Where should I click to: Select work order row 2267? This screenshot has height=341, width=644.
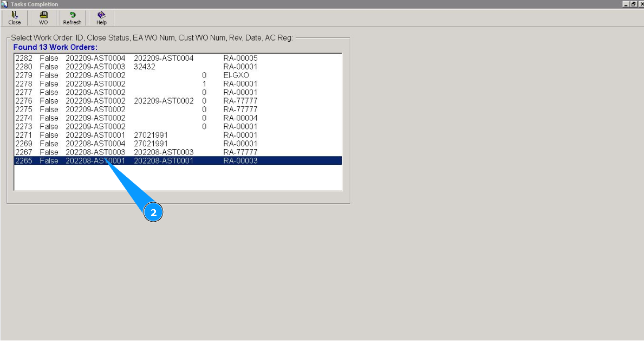coord(178,152)
